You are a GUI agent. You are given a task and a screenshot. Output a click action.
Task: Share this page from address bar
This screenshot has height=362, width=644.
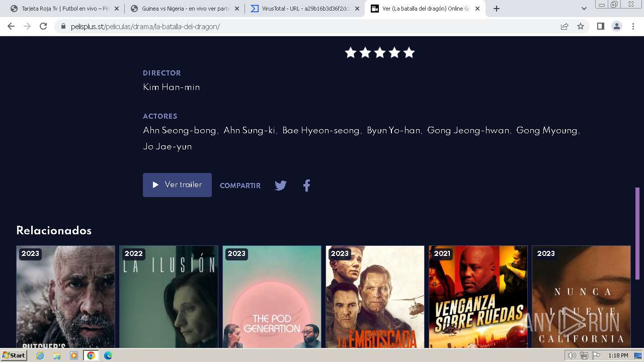pos(565,27)
